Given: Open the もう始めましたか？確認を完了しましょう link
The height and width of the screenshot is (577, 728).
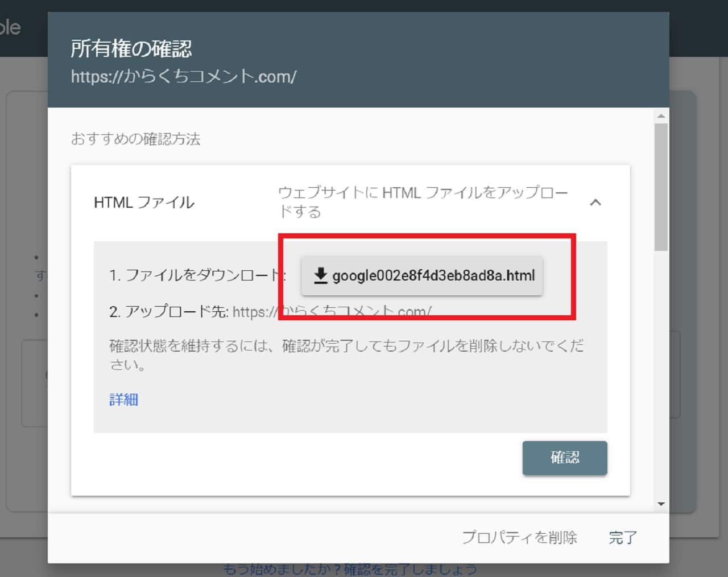Looking at the screenshot, I should (350, 569).
